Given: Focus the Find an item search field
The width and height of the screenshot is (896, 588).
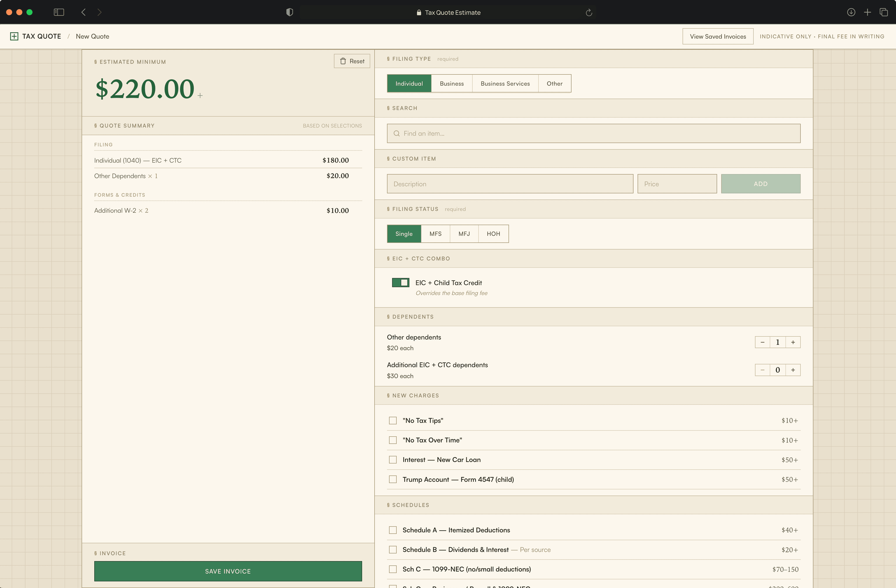Looking at the screenshot, I should coord(593,134).
